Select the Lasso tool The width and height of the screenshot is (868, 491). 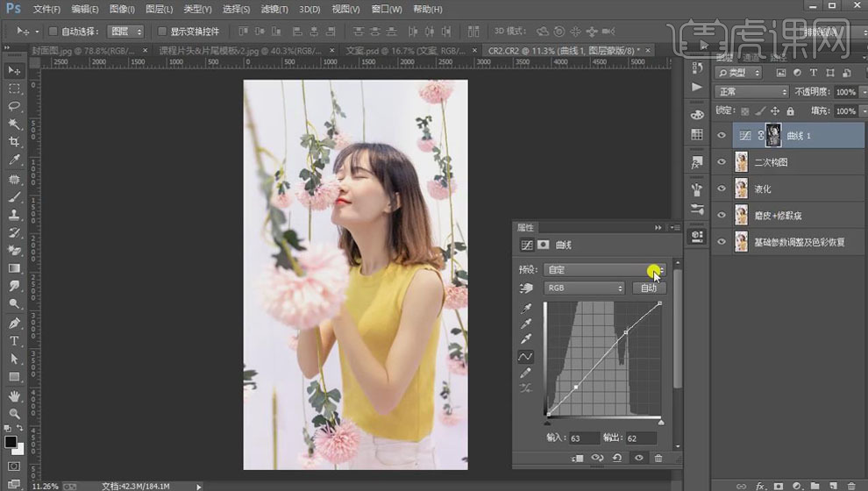pos(14,106)
